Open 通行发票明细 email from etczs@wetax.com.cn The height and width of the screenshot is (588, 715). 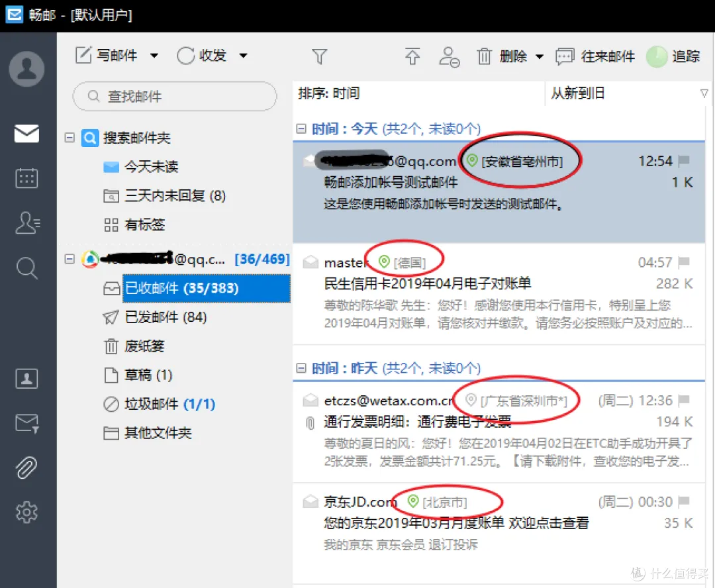(499, 432)
